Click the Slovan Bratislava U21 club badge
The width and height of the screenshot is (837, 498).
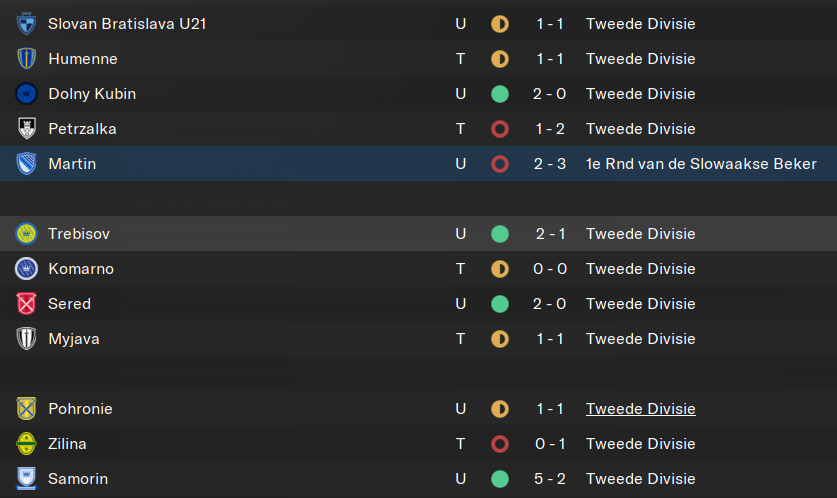pos(26,24)
